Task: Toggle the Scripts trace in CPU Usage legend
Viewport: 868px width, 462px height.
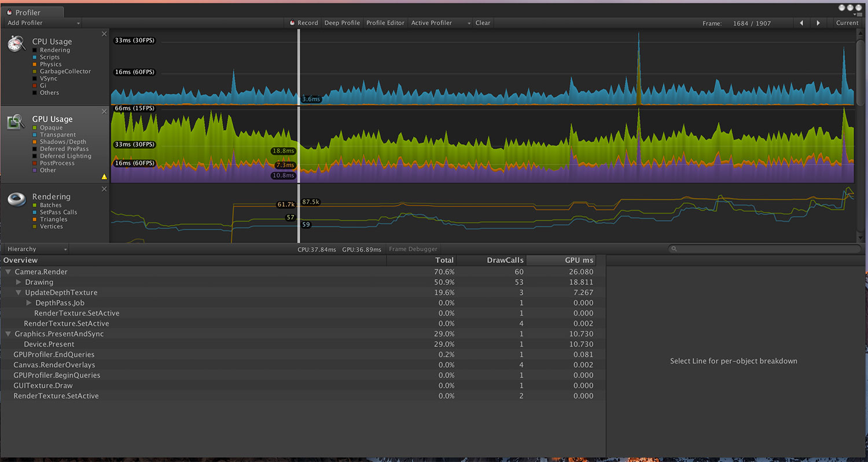Action: point(49,57)
